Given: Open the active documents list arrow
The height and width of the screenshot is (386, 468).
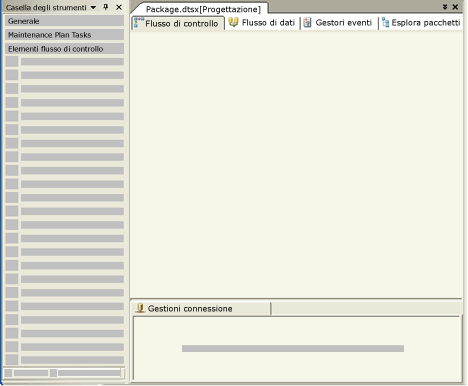Looking at the screenshot, I should pos(445,7).
